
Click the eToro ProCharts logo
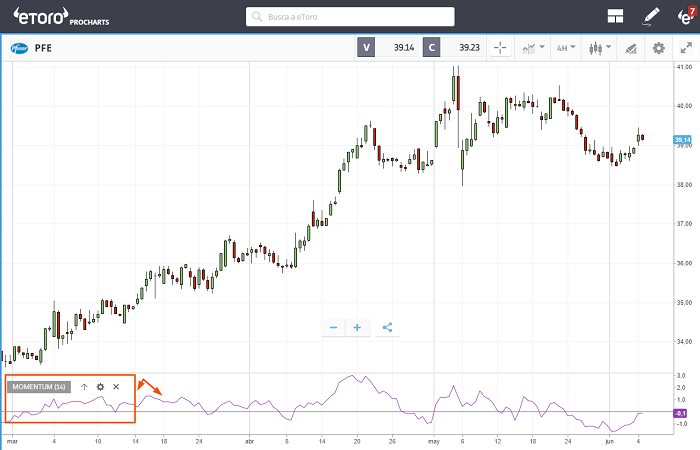pyautogui.click(x=61, y=17)
